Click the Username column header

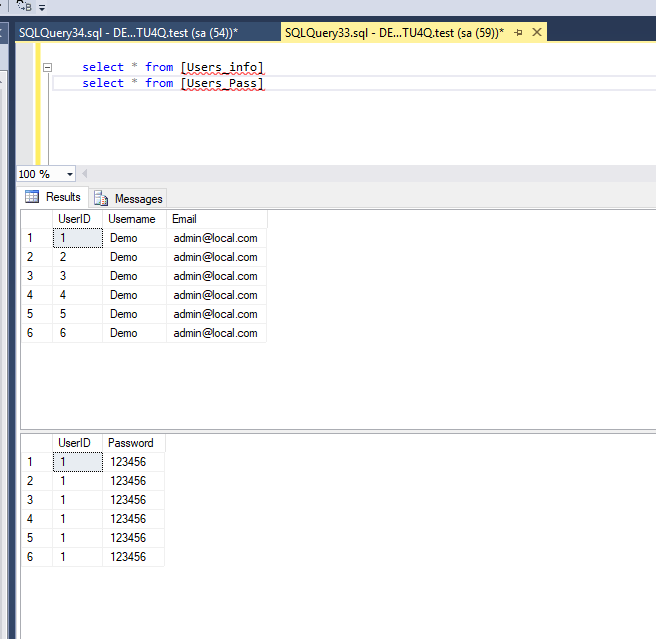tap(133, 219)
